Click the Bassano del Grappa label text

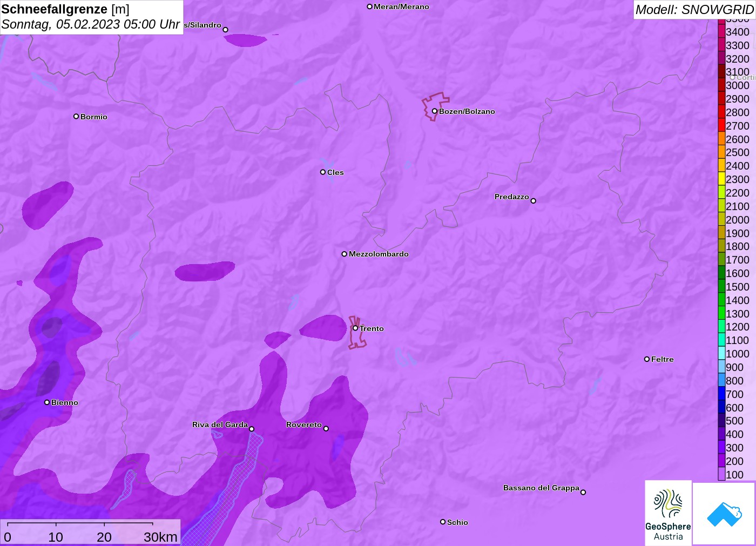[x=541, y=488]
